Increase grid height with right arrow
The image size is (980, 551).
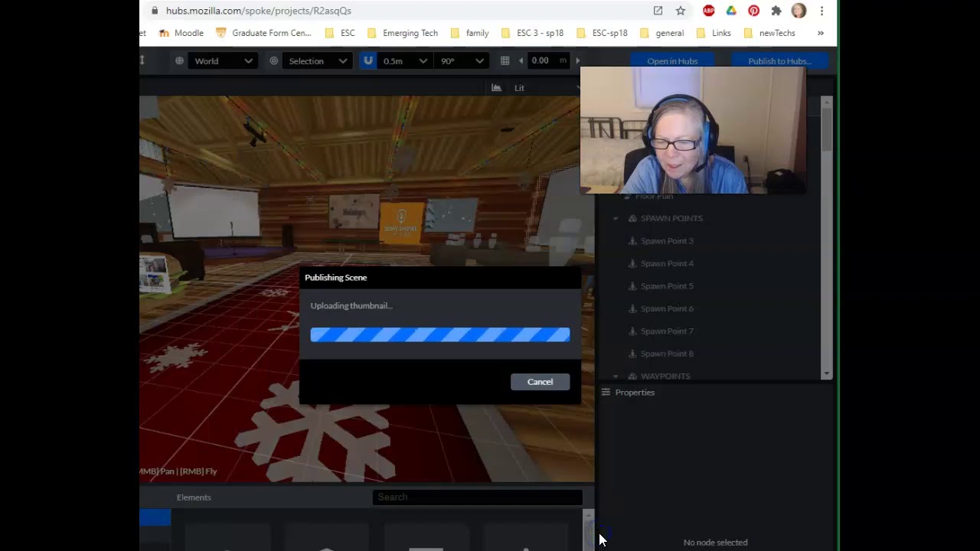coord(577,61)
